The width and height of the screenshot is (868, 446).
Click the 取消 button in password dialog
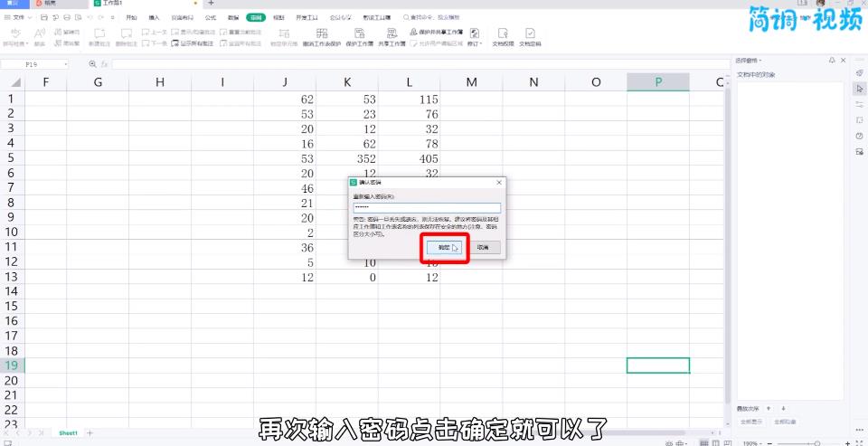click(483, 247)
